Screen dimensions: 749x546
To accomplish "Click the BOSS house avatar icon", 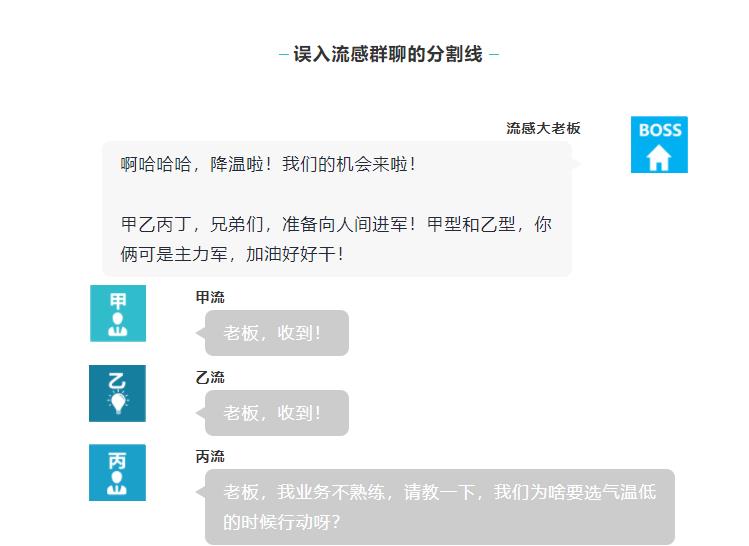I will (659, 144).
